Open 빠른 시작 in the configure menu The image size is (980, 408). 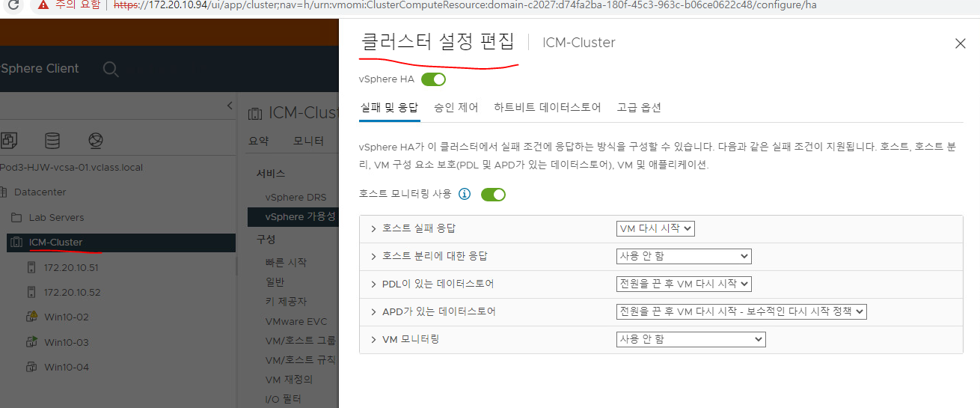tap(286, 263)
